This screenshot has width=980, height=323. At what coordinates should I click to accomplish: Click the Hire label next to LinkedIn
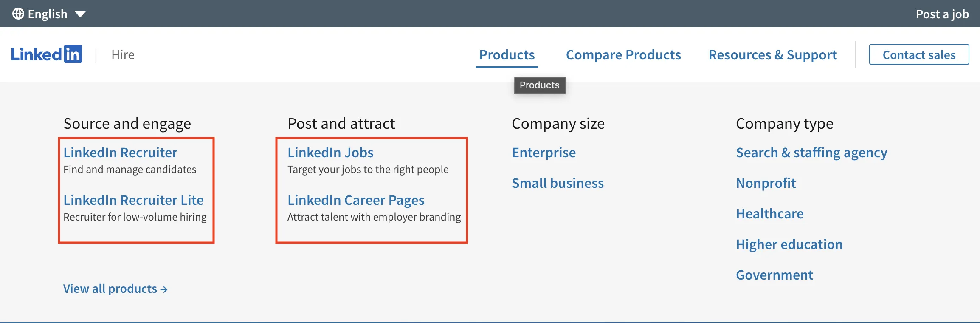[x=123, y=54]
